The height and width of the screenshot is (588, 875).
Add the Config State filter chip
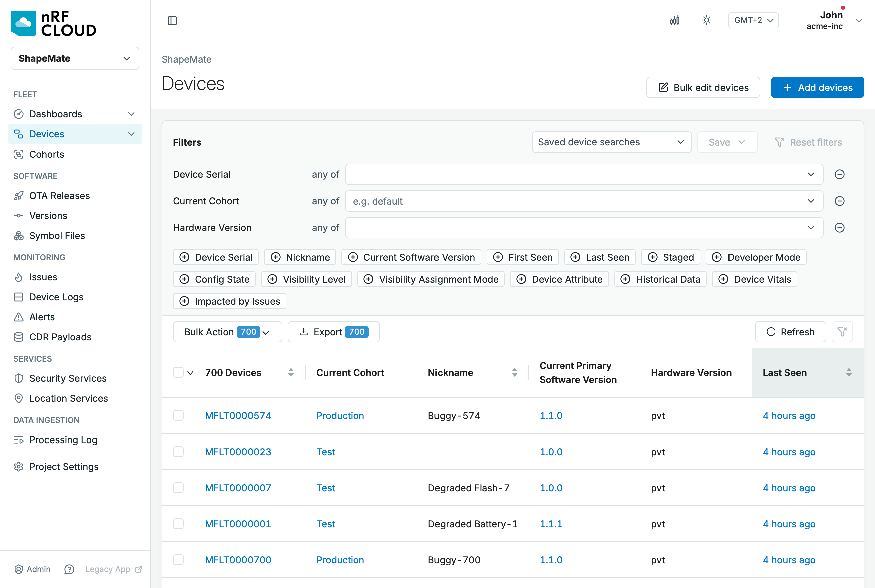[x=215, y=279]
